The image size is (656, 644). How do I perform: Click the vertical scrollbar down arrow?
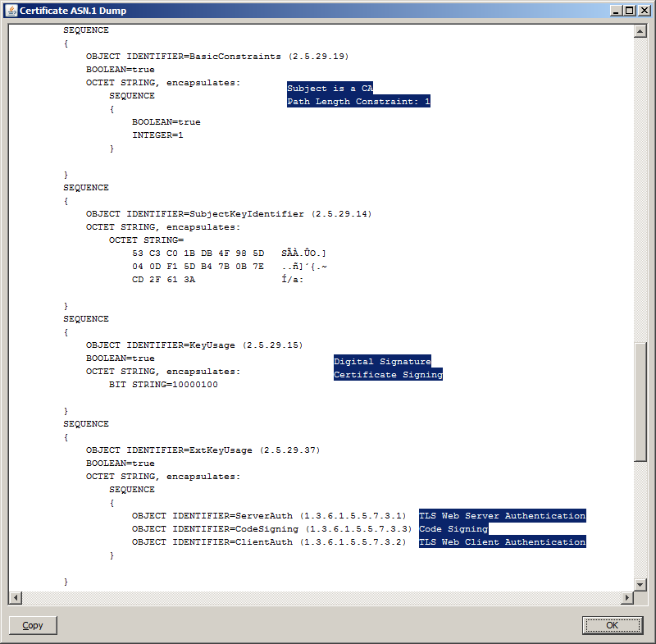tap(640, 583)
